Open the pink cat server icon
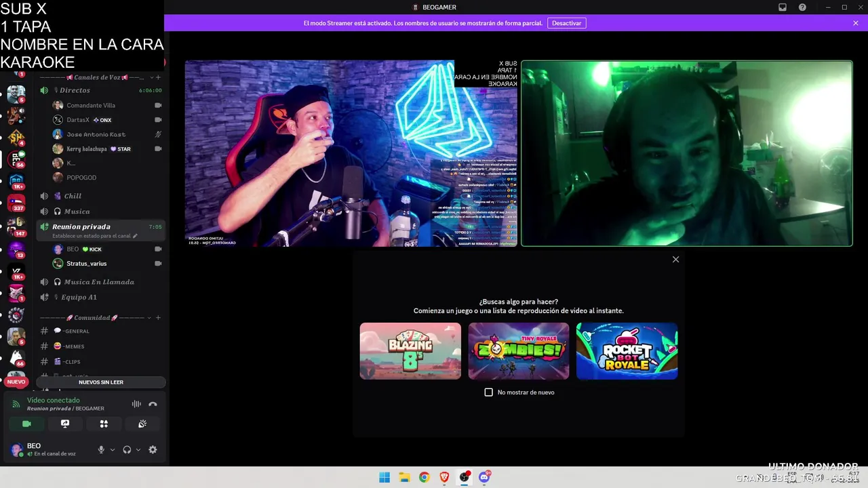The height and width of the screenshot is (488, 868). 16,293
